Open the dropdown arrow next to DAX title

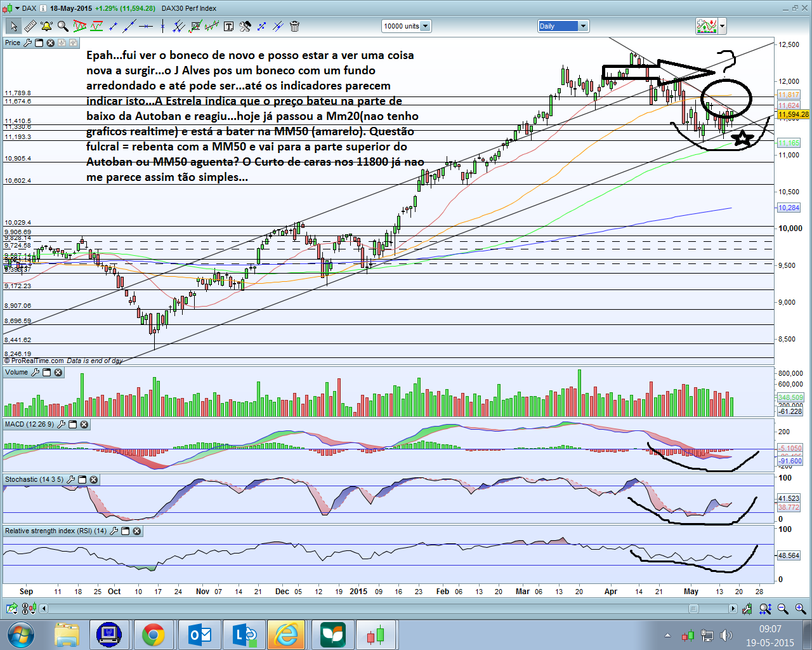coord(16,8)
